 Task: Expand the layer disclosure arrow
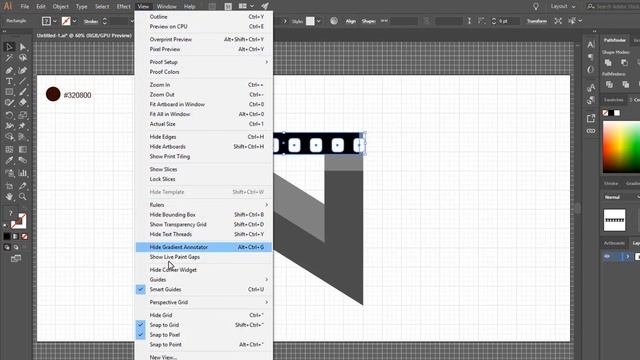pos(627,256)
